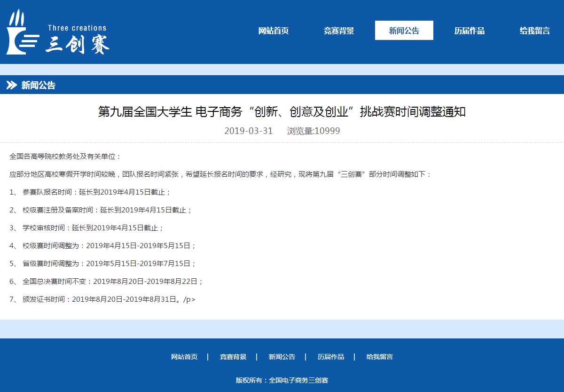Visit the 历届作品 footer link
Image resolution: width=564 pixels, height=392 pixels.
(x=331, y=357)
